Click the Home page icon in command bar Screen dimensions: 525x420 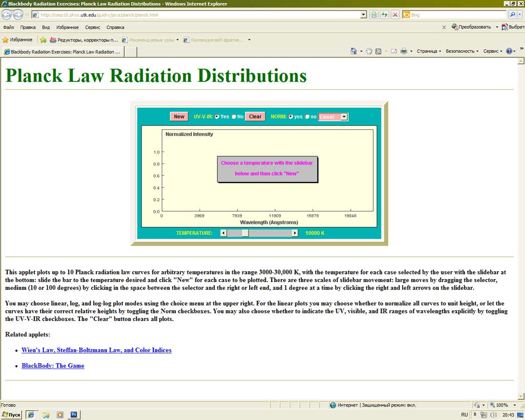(x=354, y=51)
